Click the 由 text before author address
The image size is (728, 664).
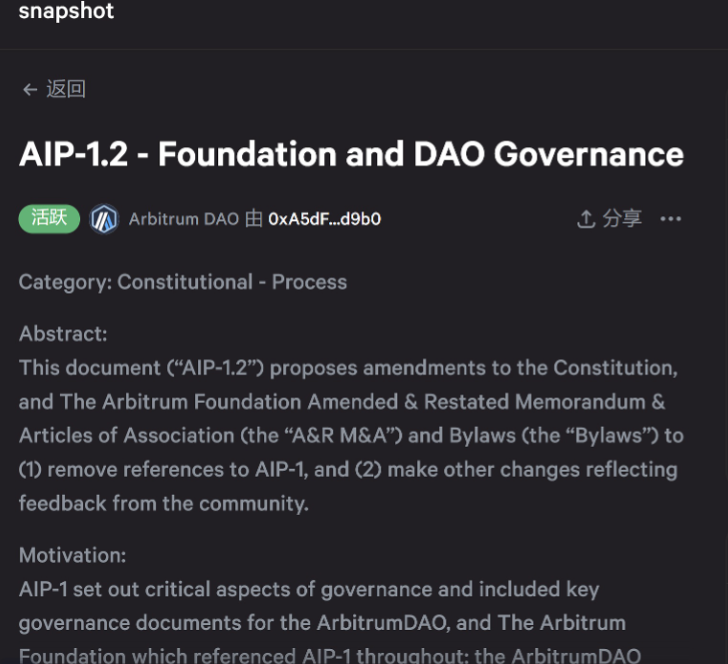tap(254, 219)
